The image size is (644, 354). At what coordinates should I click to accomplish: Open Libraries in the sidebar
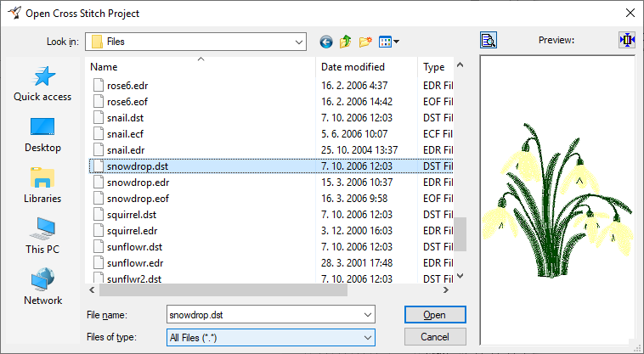(x=42, y=185)
